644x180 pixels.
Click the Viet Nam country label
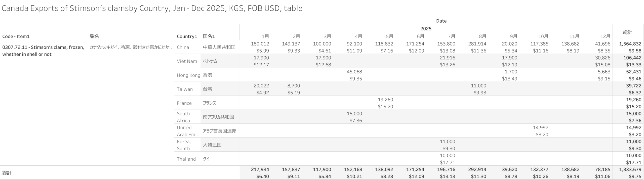[187, 61]
